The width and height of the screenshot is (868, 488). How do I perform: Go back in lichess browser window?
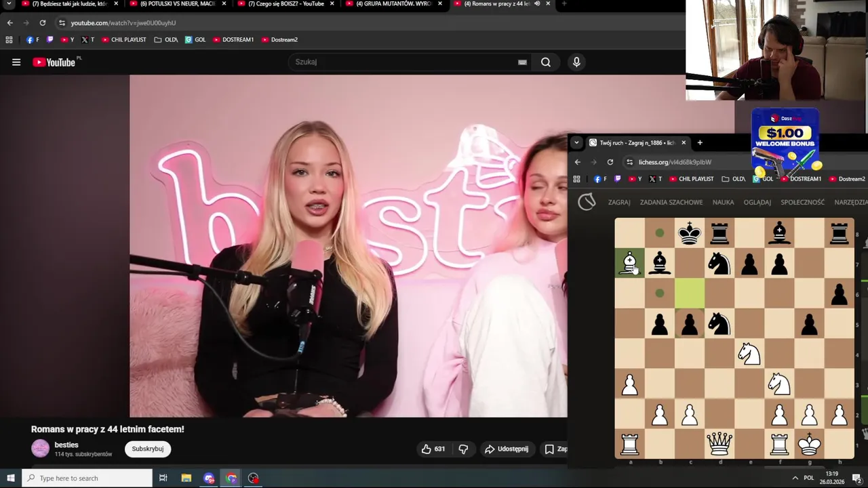578,162
